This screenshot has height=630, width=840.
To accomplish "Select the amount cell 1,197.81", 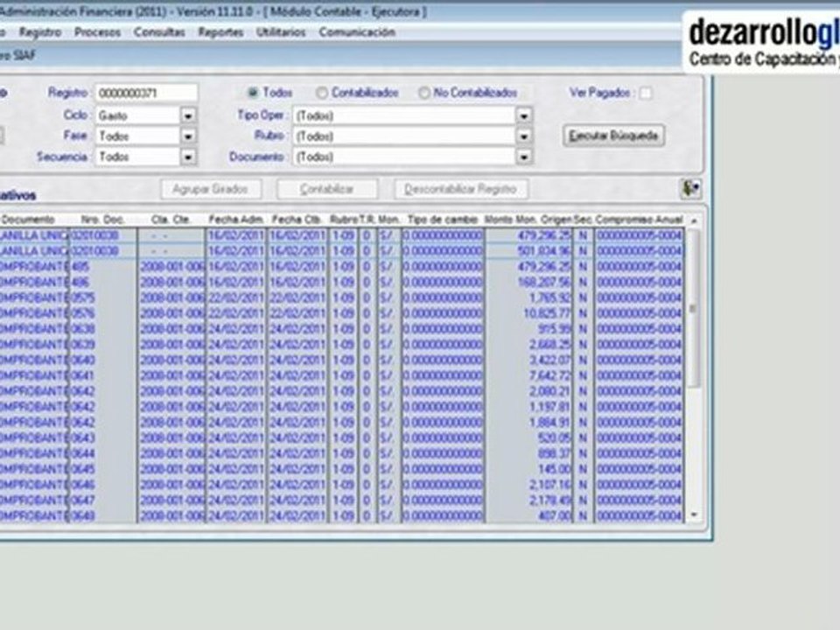I will (x=528, y=407).
